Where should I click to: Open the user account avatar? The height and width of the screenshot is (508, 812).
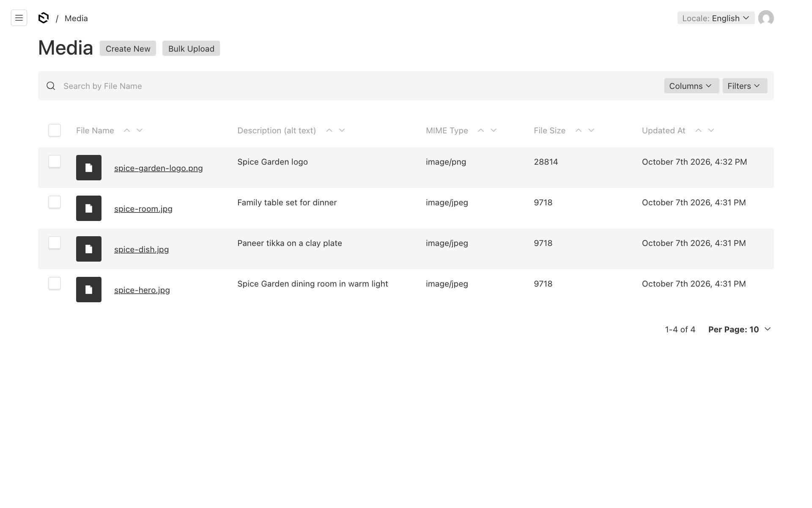(x=766, y=18)
